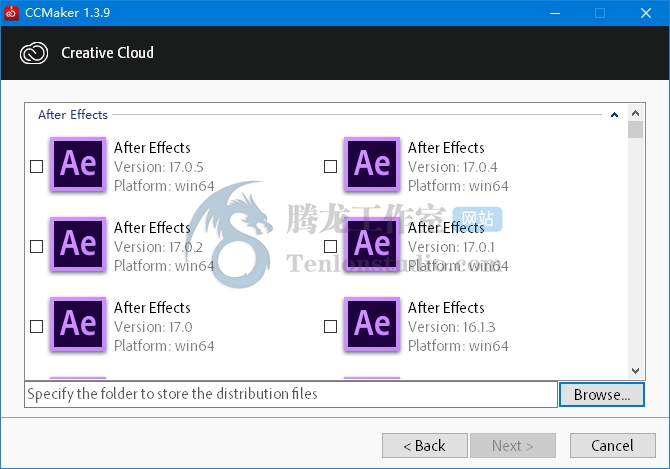This screenshot has width=670, height=469.
Task: Select the 'Version: 17.0.4' text
Action: 453,167
